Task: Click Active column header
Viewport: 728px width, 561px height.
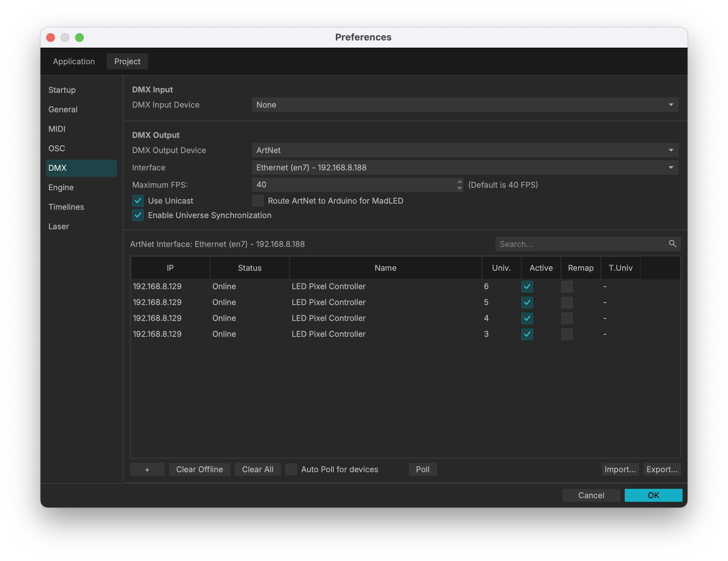Action: [x=541, y=268]
